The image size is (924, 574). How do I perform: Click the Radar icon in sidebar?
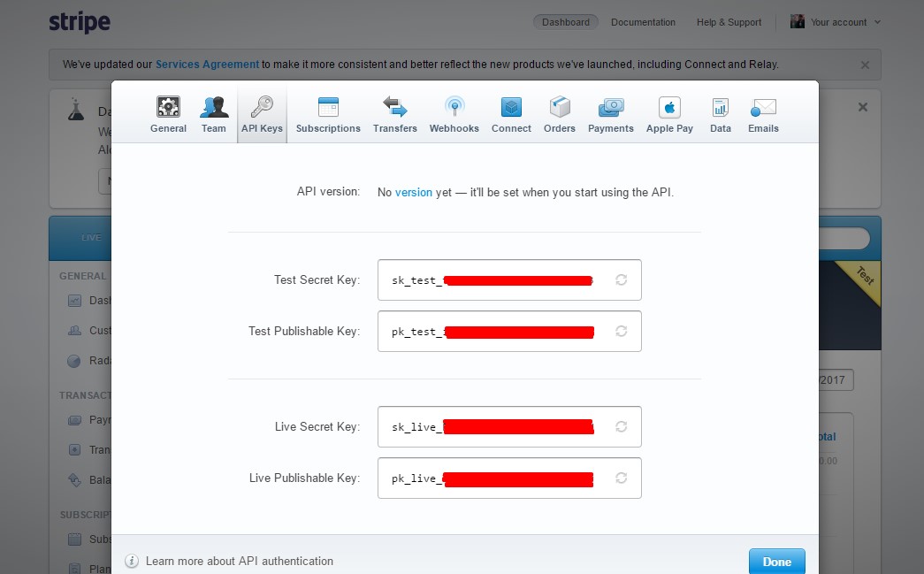[74, 361]
